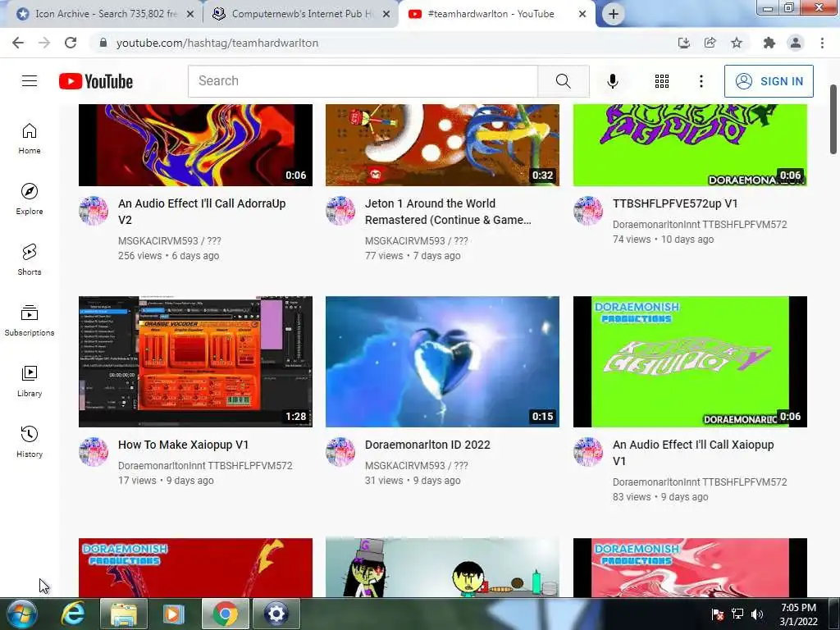
Task: Click the SIGN IN button
Action: [x=769, y=81]
